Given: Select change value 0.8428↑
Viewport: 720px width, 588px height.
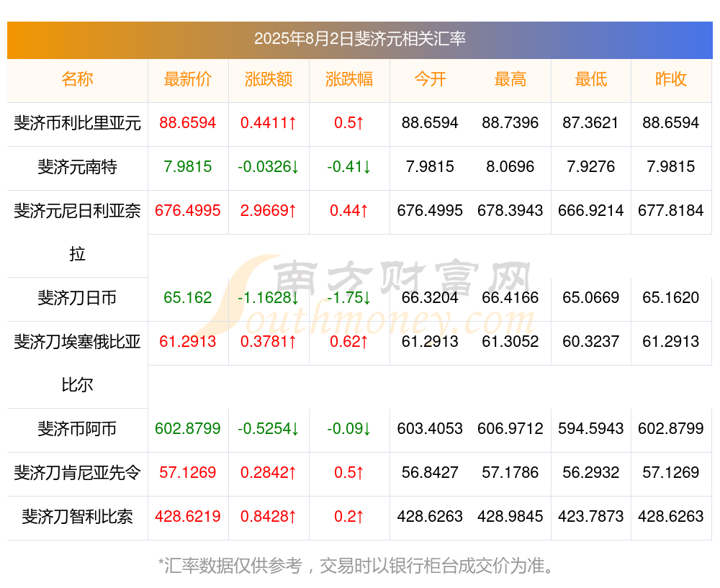Looking at the screenshot, I should (269, 517).
